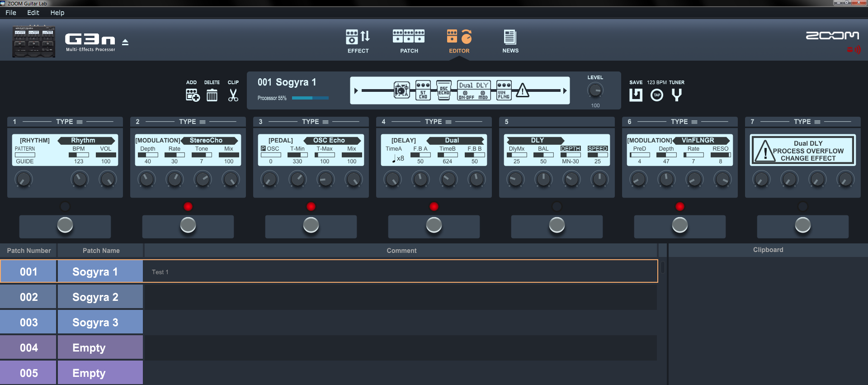Open slot 1 TYPE menu
This screenshot has height=385, width=868.
point(69,122)
